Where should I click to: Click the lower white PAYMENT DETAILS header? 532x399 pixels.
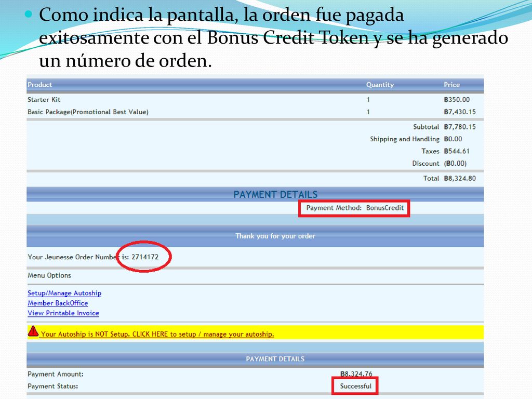pyautogui.click(x=275, y=359)
